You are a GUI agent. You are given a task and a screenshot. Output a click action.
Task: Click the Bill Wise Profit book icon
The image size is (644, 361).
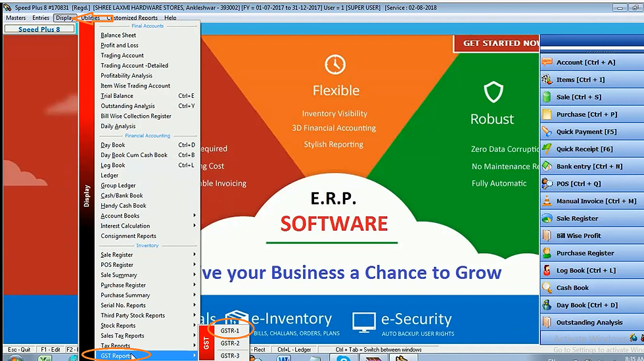click(x=547, y=235)
